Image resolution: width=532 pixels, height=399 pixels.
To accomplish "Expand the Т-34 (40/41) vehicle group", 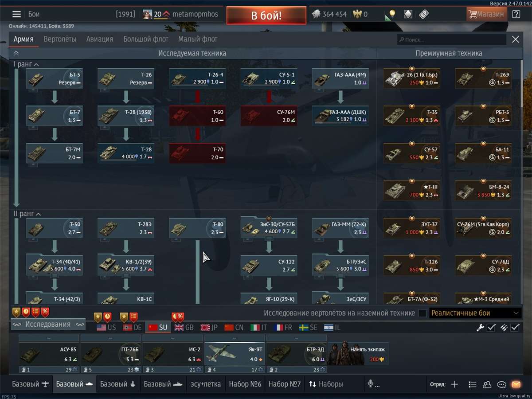I will click(x=55, y=277).
